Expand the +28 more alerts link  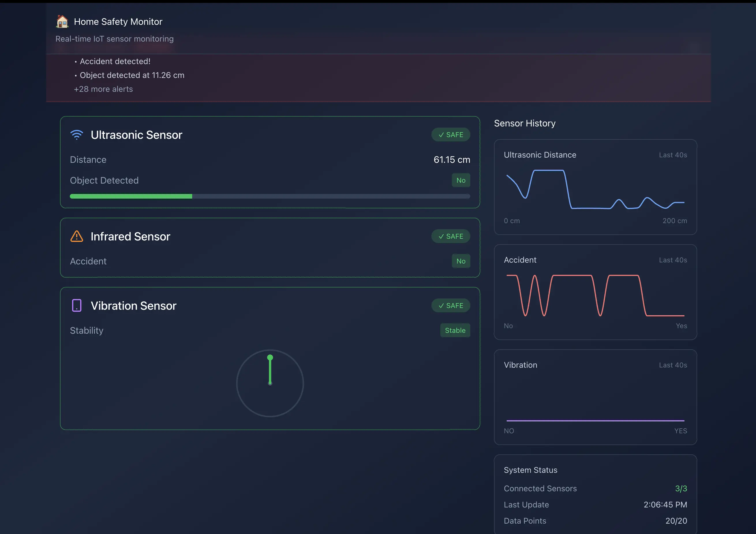pos(103,89)
